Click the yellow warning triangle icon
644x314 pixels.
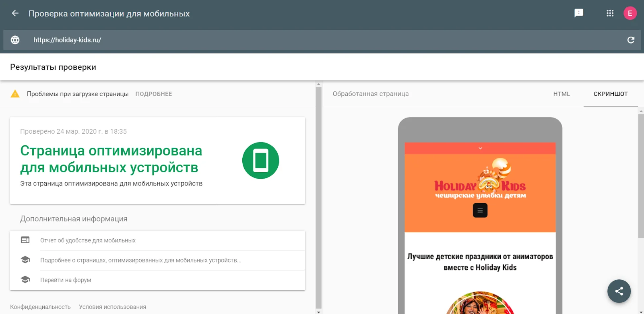coord(15,94)
